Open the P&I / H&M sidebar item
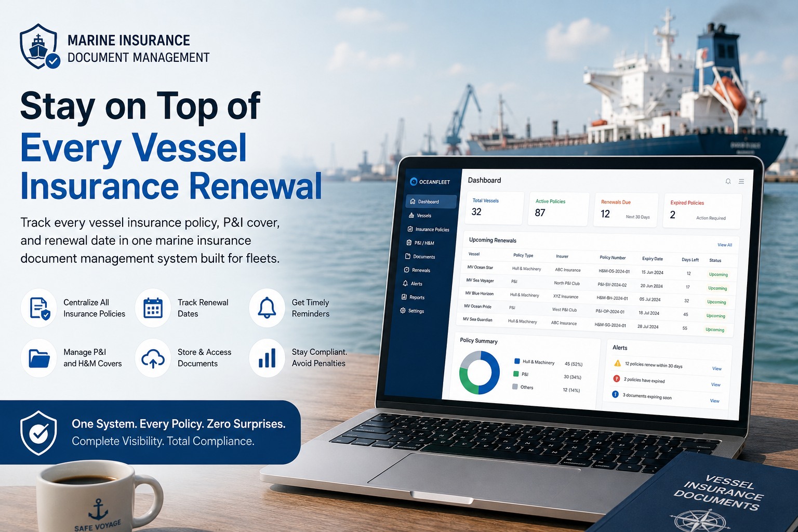This screenshot has width=798, height=532. (420, 243)
